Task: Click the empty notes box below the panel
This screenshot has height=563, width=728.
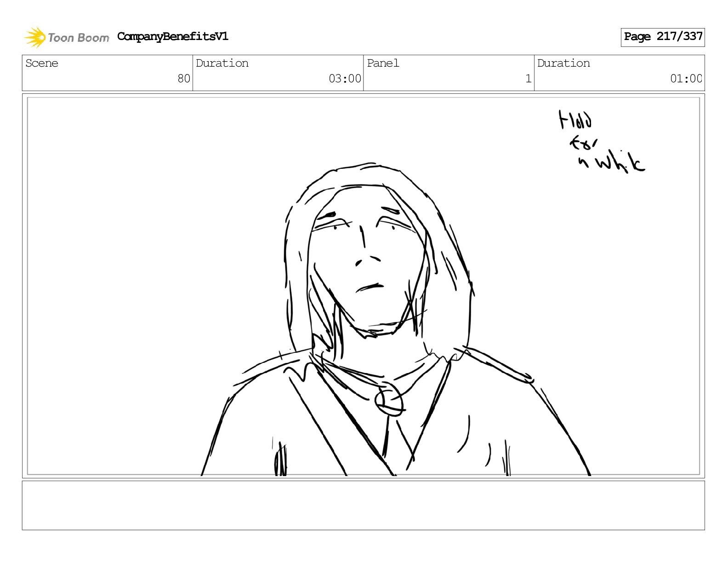Action: pyautogui.click(x=363, y=506)
